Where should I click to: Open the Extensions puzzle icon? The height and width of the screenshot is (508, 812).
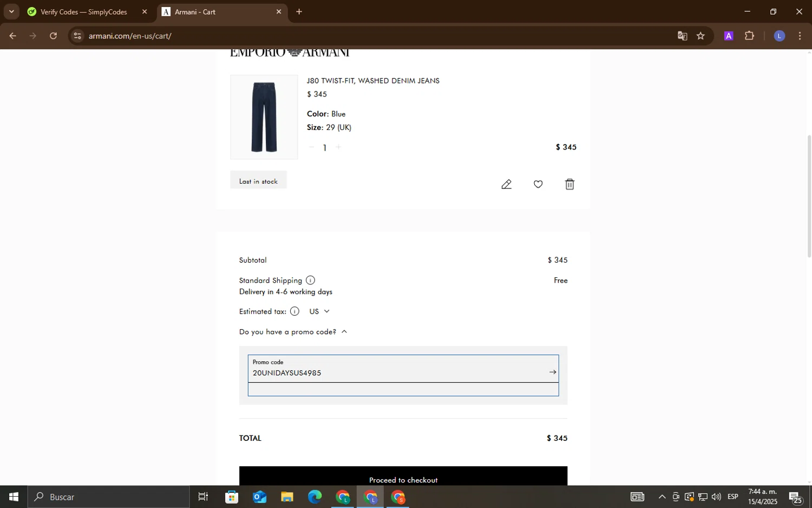pos(749,36)
